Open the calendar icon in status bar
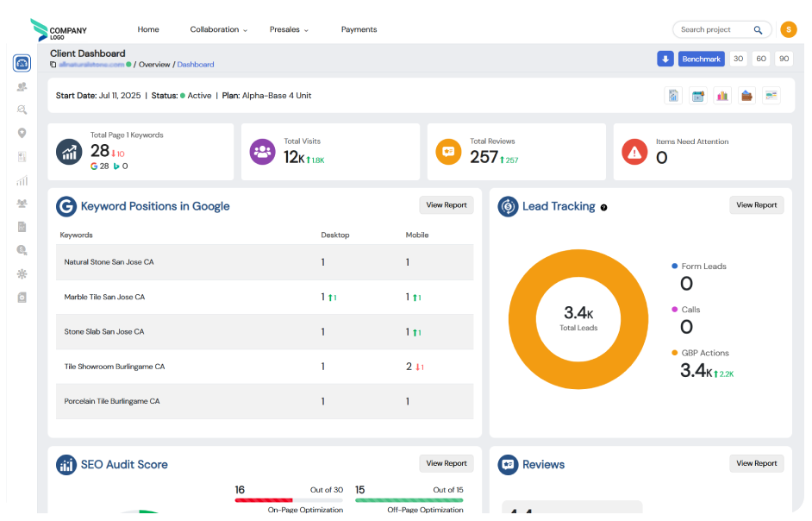812x521 pixels. coord(698,96)
